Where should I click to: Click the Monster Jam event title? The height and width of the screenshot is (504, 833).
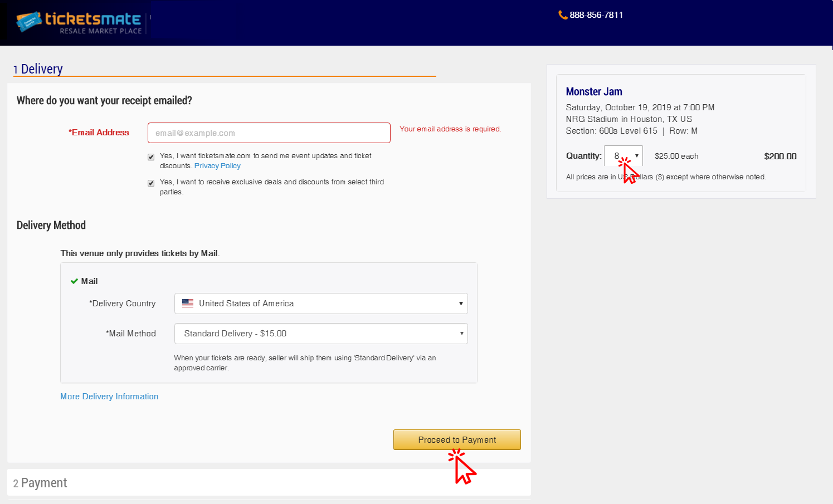click(x=594, y=91)
